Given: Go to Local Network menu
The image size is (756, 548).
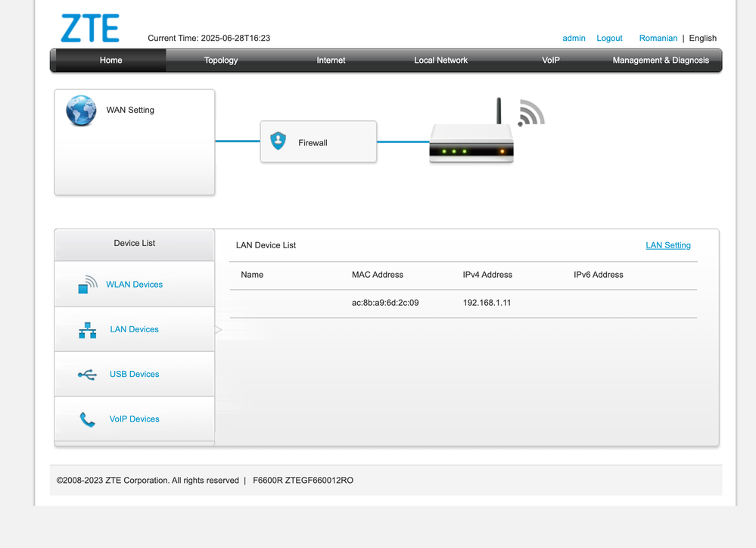Looking at the screenshot, I should coord(440,61).
